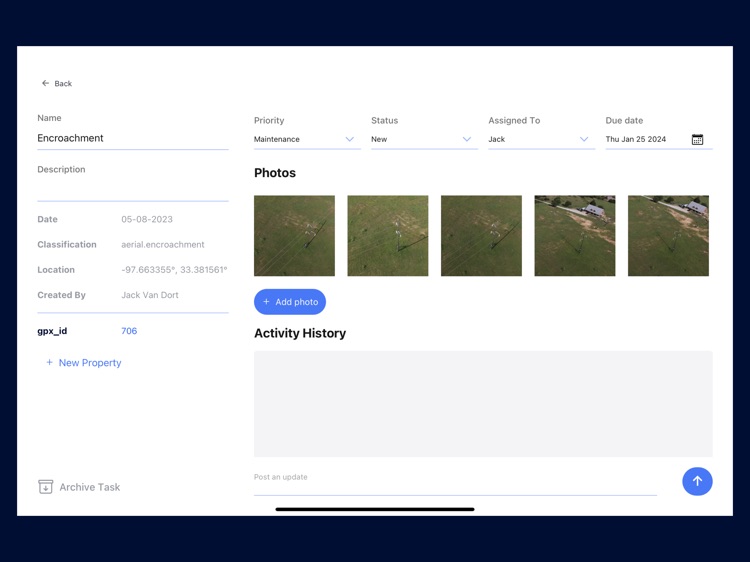Send update with the blue arrow button

click(697, 481)
